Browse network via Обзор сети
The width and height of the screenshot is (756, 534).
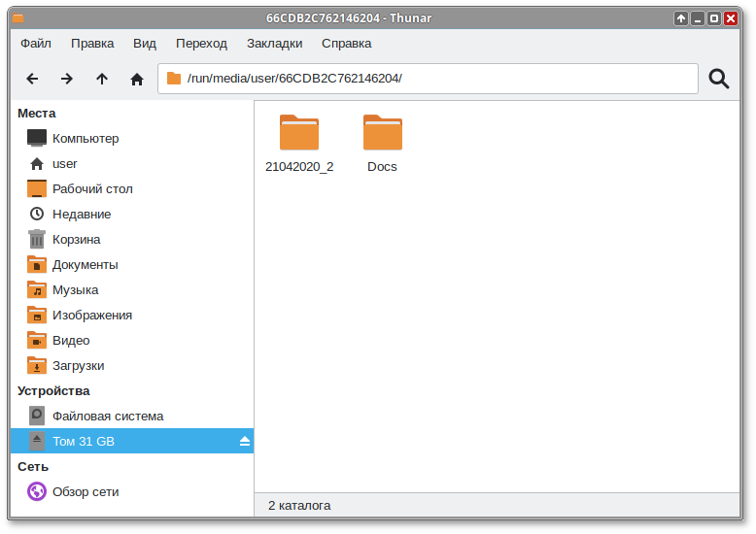[x=86, y=492]
